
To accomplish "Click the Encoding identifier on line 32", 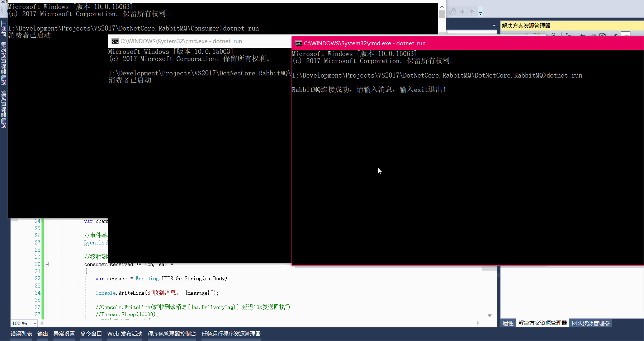I will 147,279.
